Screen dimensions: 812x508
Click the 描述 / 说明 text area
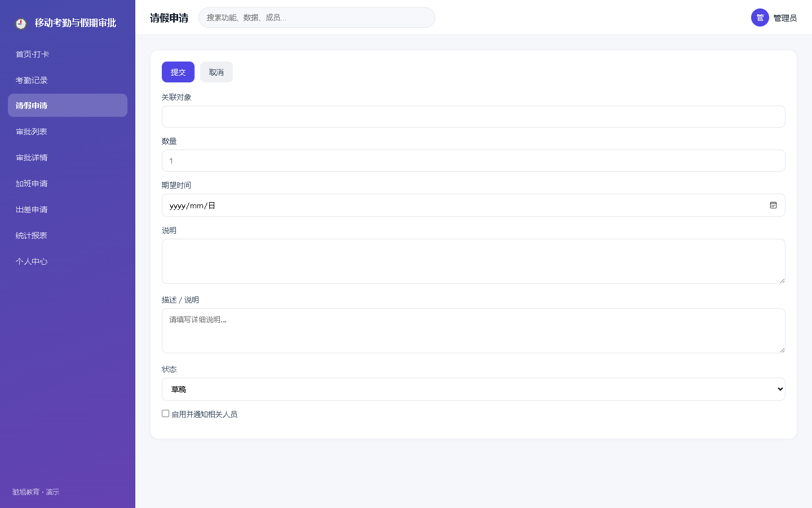[473, 331]
